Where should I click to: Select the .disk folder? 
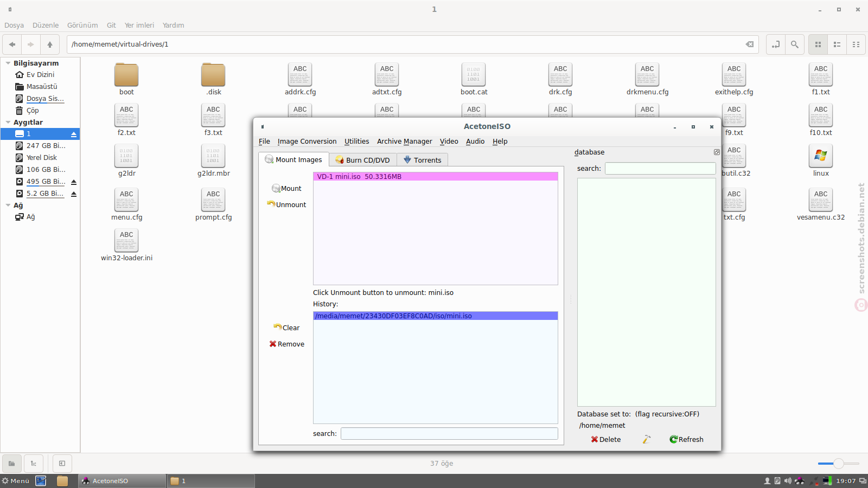213,79
